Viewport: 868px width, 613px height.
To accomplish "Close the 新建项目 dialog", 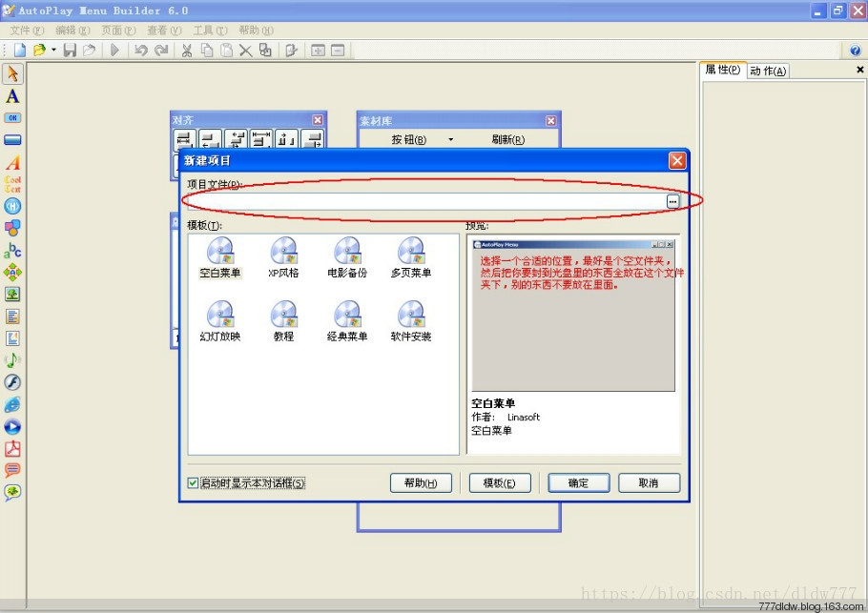I will pyautogui.click(x=677, y=160).
